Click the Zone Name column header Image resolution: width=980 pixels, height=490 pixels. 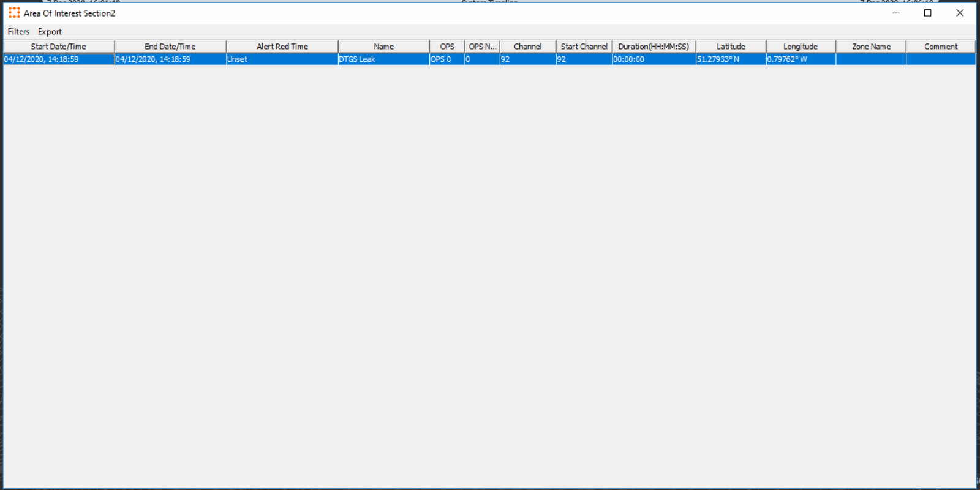(871, 47)
